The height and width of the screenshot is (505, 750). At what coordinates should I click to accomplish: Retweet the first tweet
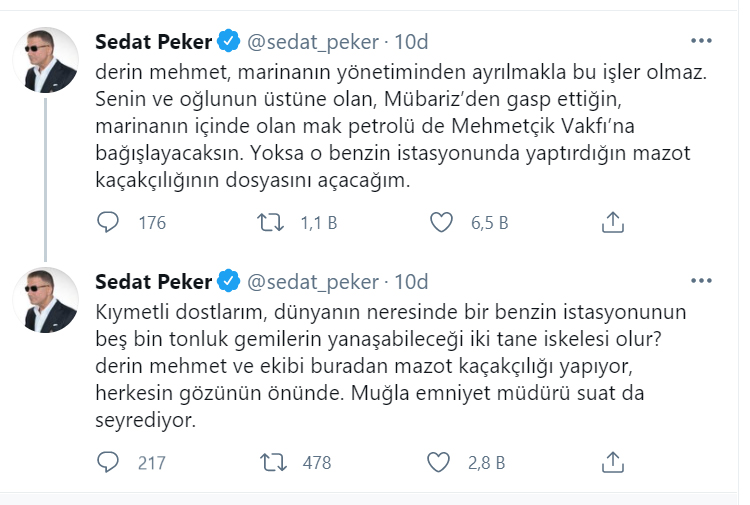coord(272,222)
